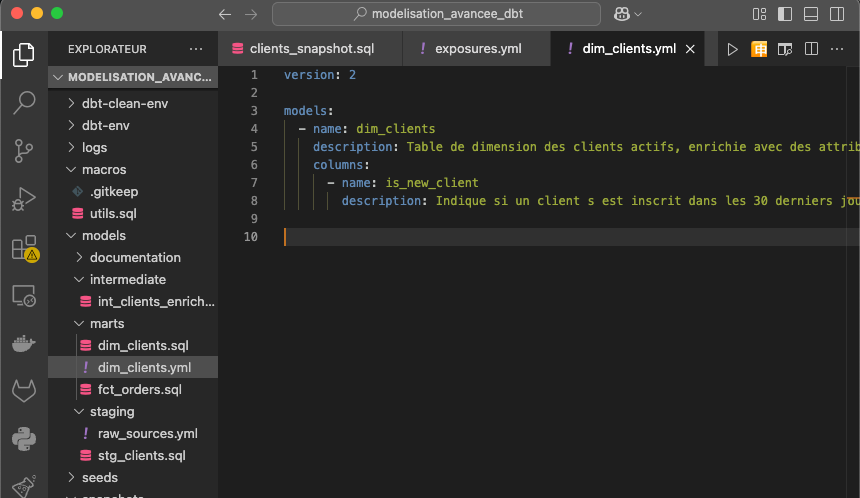The width and height of the screenshot is (860, 498).
Task: Open the editor more actions ellipsis menu
Action: click(x=837, y=49)
